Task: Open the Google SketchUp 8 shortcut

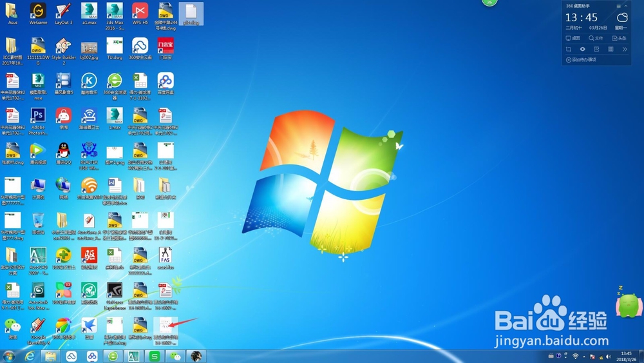Action: 38,331
